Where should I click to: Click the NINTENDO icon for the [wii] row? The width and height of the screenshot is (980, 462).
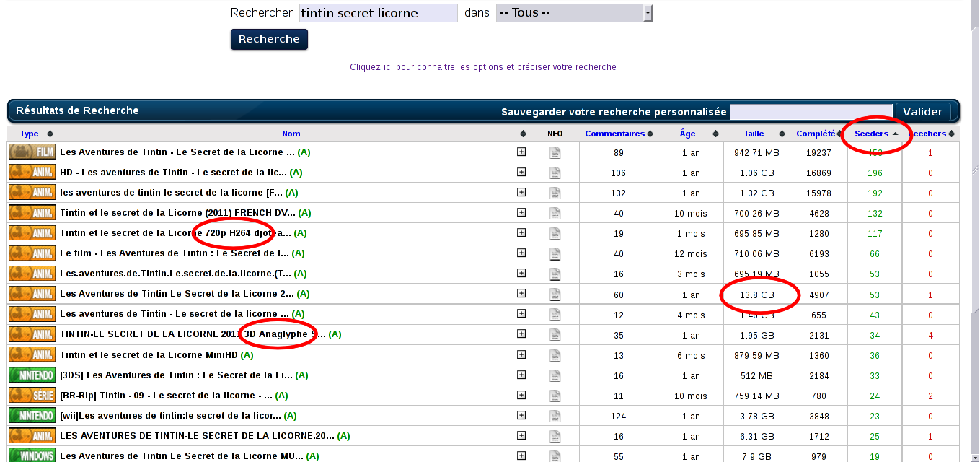pos(32,415)
